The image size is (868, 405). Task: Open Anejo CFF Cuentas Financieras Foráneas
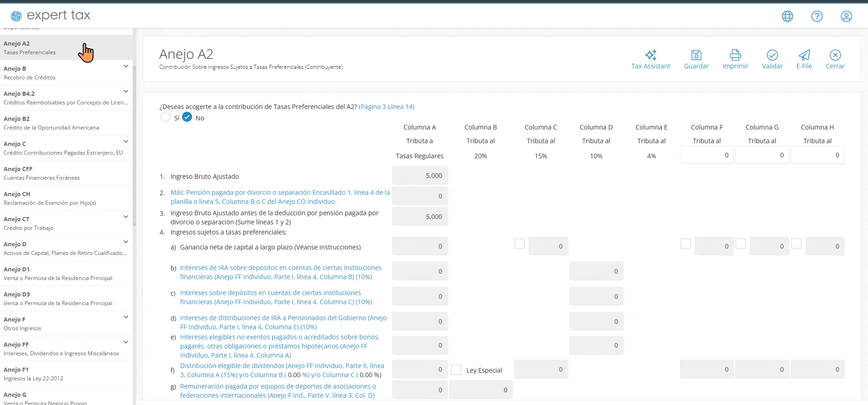tap(66, 173)
